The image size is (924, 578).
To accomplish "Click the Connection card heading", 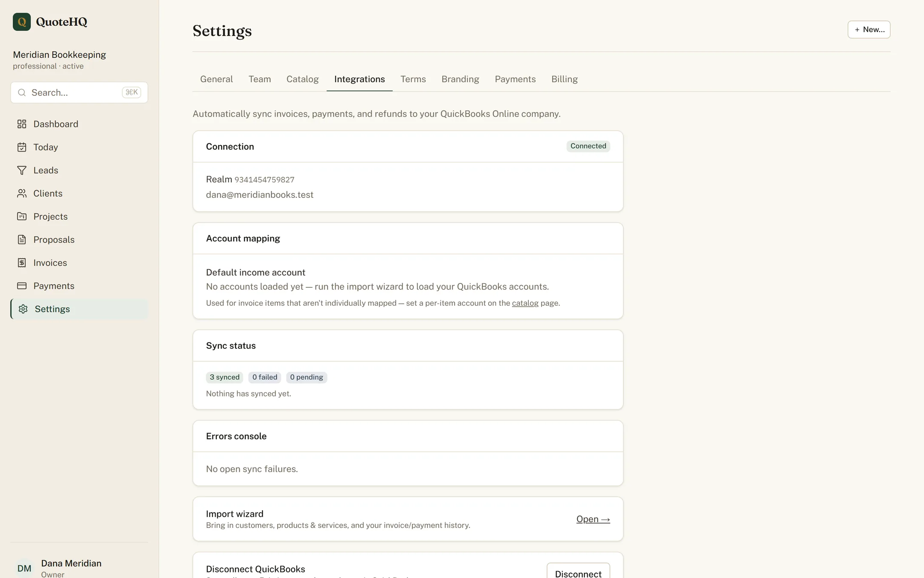I will click(x=230, y=147).
